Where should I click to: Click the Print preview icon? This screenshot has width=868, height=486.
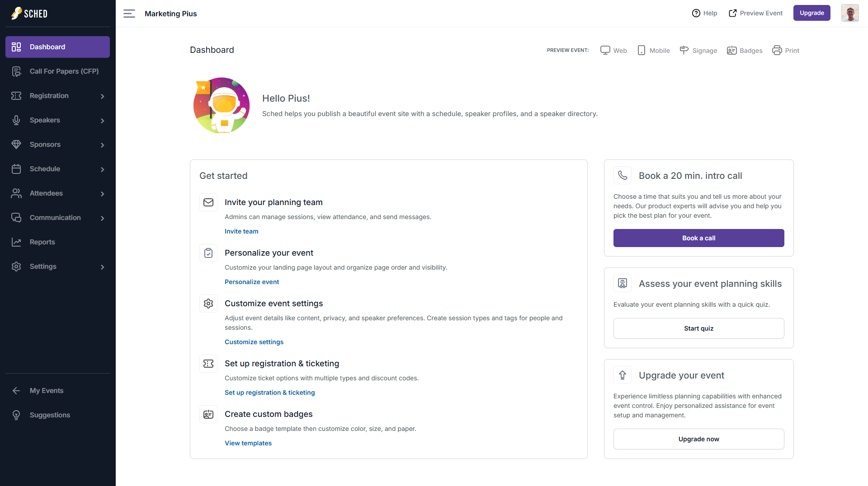point(777,50)
